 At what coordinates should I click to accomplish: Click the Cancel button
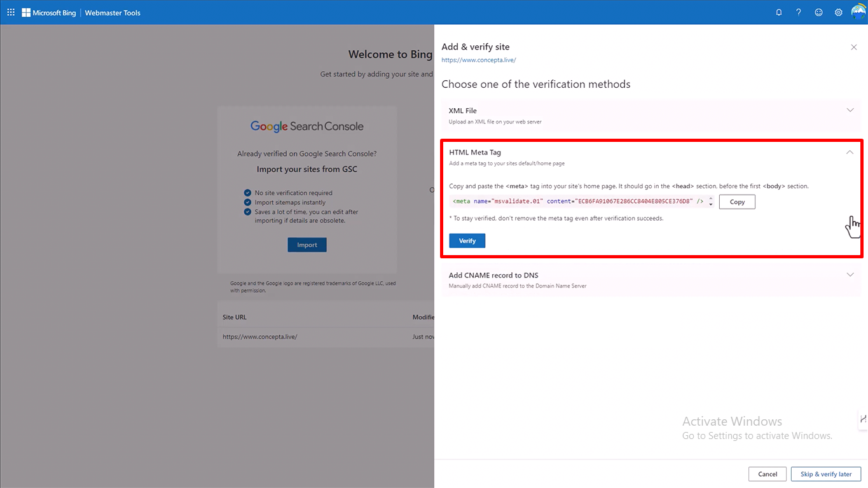[x=768, y=474]
